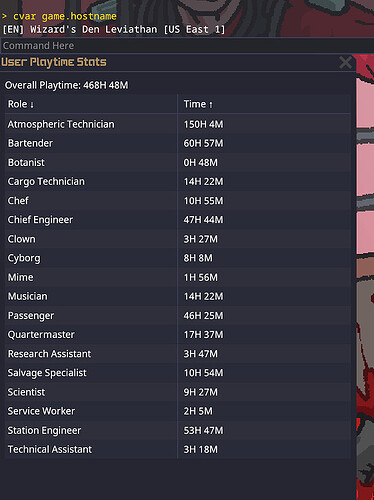The height and width of the screenshot is (500, 374).
Task: Select the Musician row
Action: [178, 296]
